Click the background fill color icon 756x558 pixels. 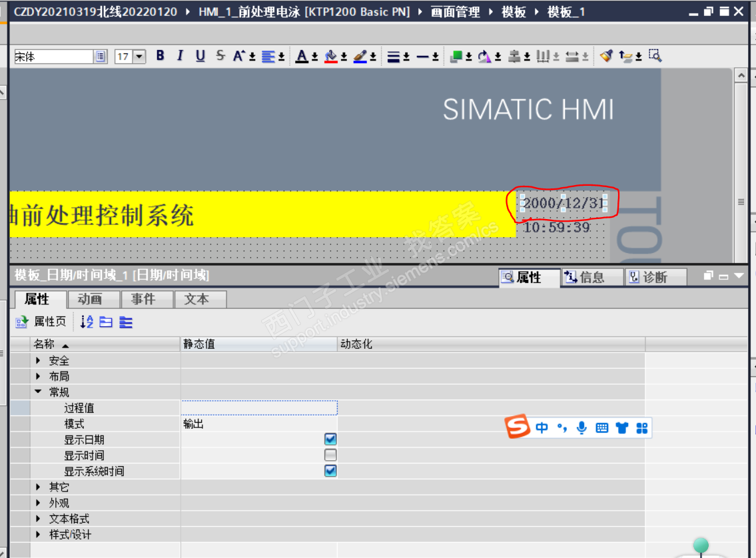[331, 57]
